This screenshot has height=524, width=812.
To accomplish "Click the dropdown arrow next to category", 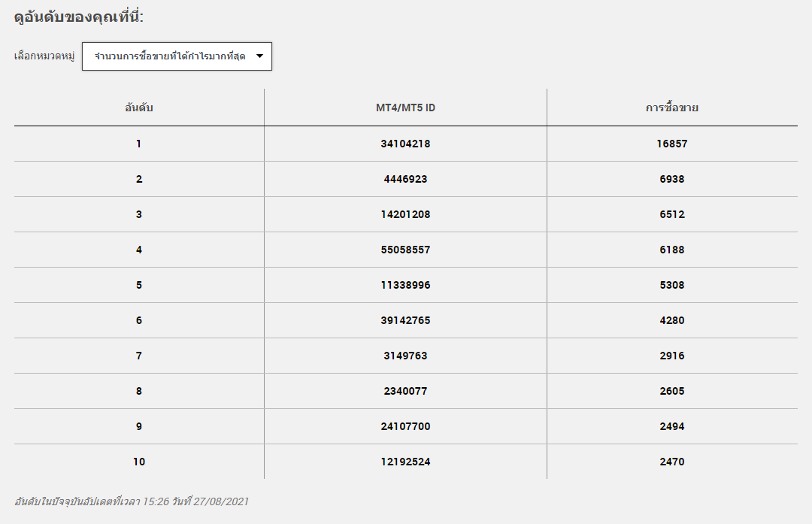I will click(260, 56).
